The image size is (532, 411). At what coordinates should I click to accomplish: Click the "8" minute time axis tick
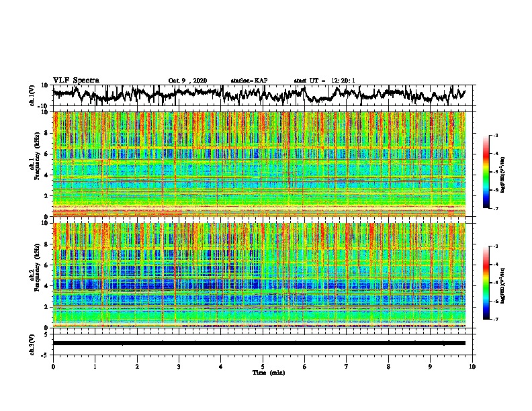388,367
